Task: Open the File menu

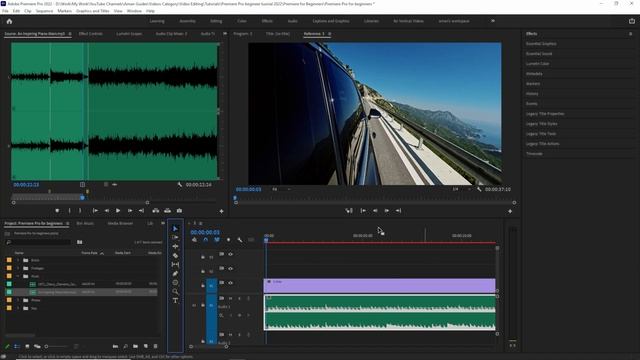Action: coord(5,11)
